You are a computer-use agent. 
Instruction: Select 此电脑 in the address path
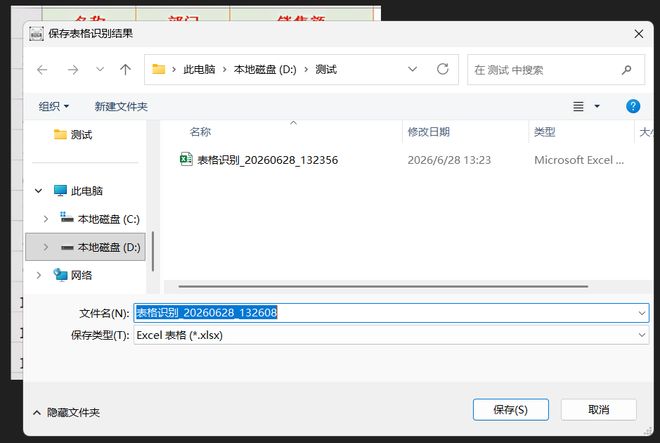(199, 69)
